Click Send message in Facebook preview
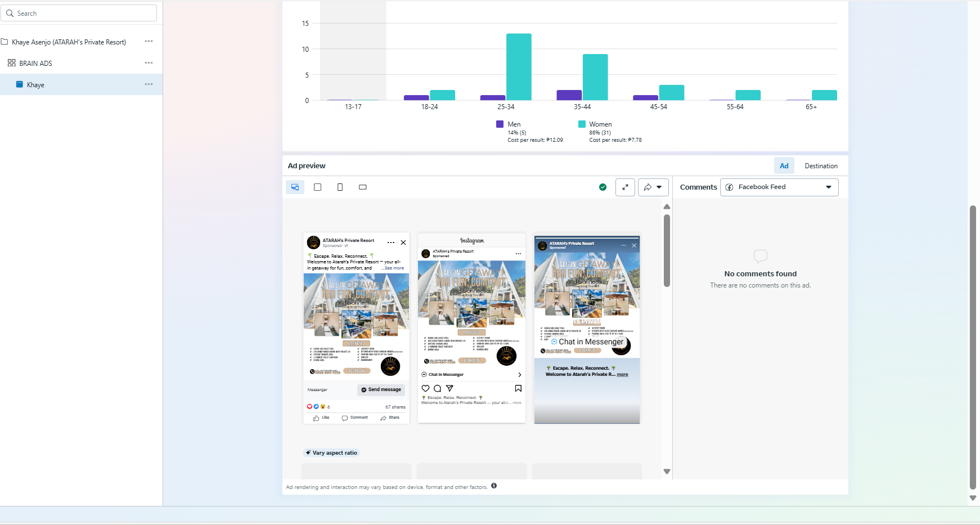The width and height of the screenshot is (980, 525). point(381,389)
